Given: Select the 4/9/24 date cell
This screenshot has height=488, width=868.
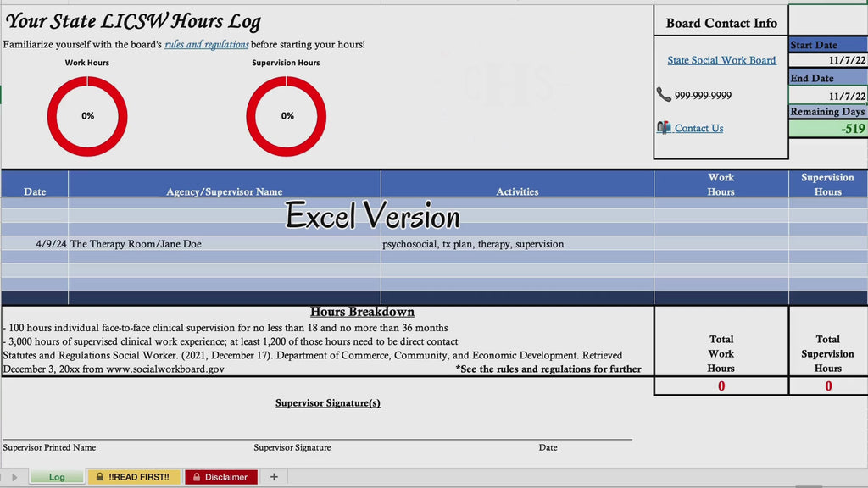Looking at the screenshot, I should (x=35, y=243).
